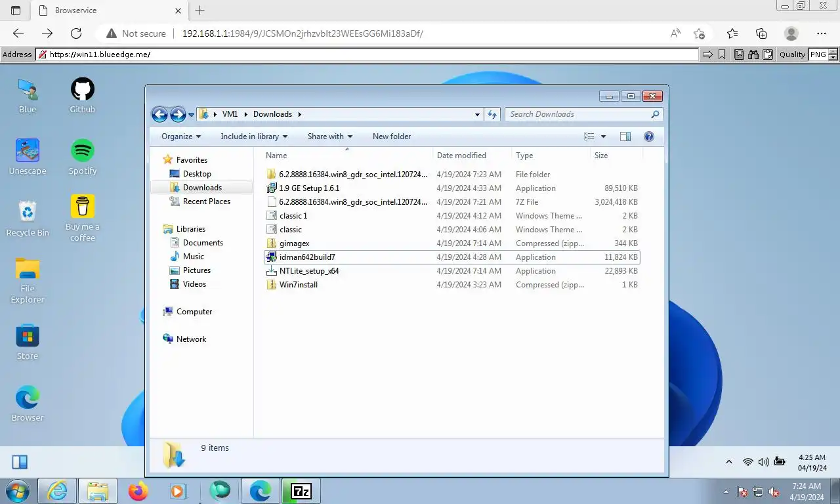The height and width of the screenshot is (504, 840).
Task: Select the idman642build7 file
Action: tap(451, 257)
